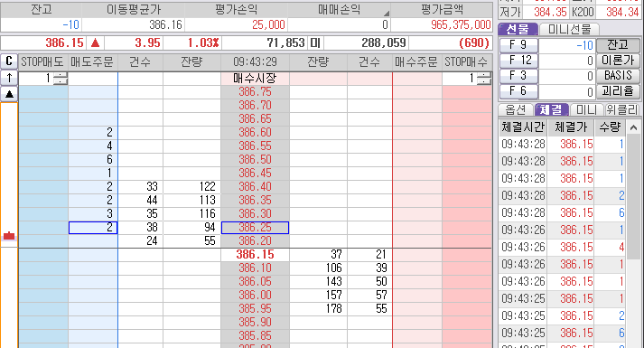The width and height of the screenshot is (644, 348).
Task: Click the 매도주문 column header
Action: pyautogui.click(x=92, y=62)
